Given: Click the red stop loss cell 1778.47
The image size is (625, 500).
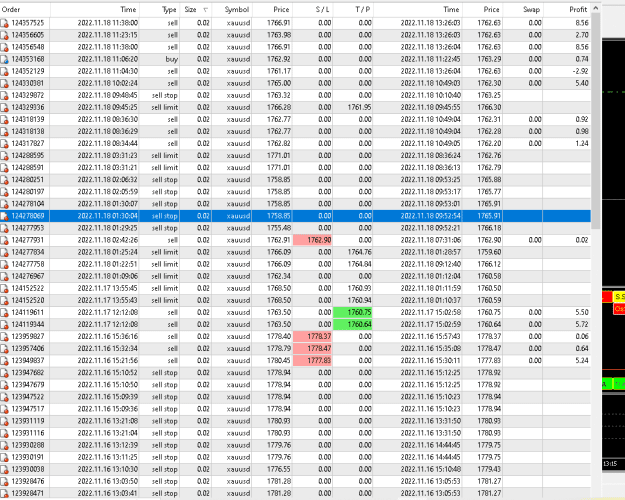Looking at the screenshot, I should (312, 348).
